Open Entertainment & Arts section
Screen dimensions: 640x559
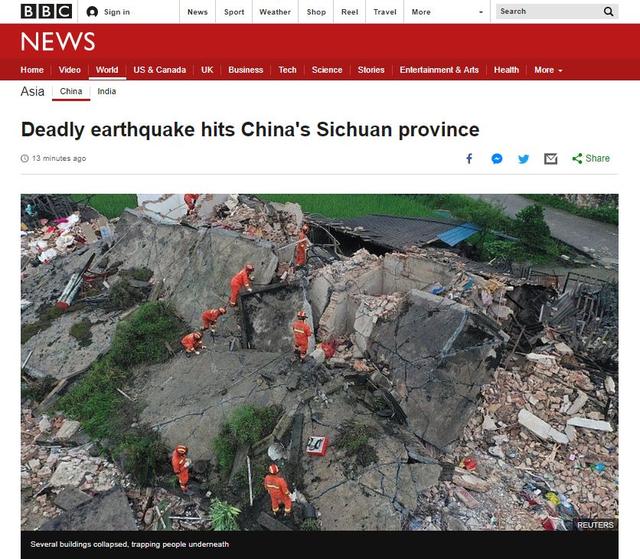pos(439,70)
